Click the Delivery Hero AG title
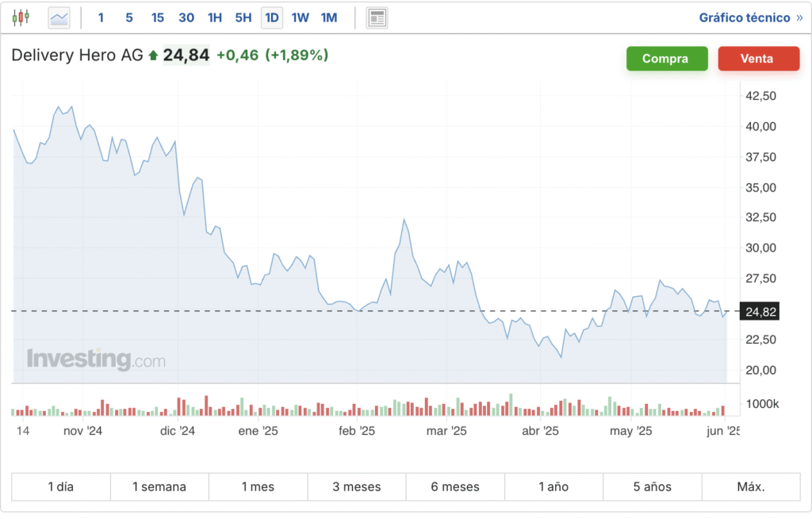The image size is (812, 519). [77, 55]
